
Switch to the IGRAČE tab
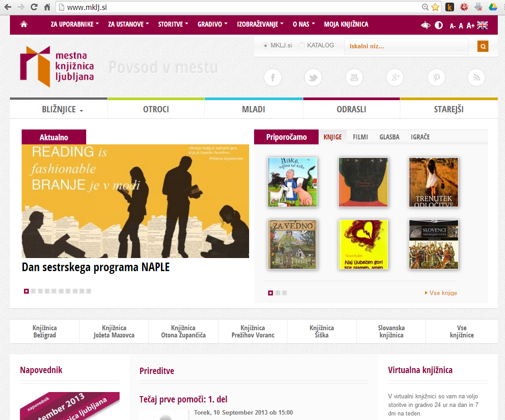pyautogui.click(x=420, y=137)
